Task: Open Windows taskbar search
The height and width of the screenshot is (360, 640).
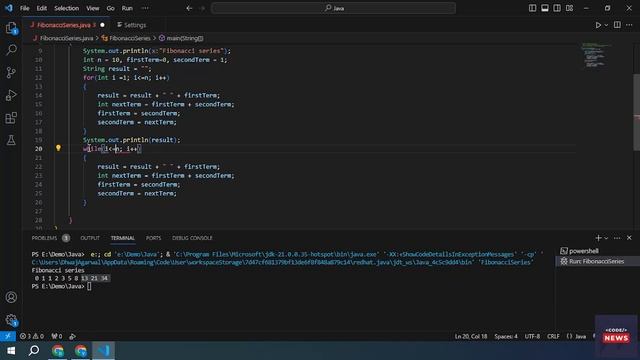Action: (x=34, y=351)
